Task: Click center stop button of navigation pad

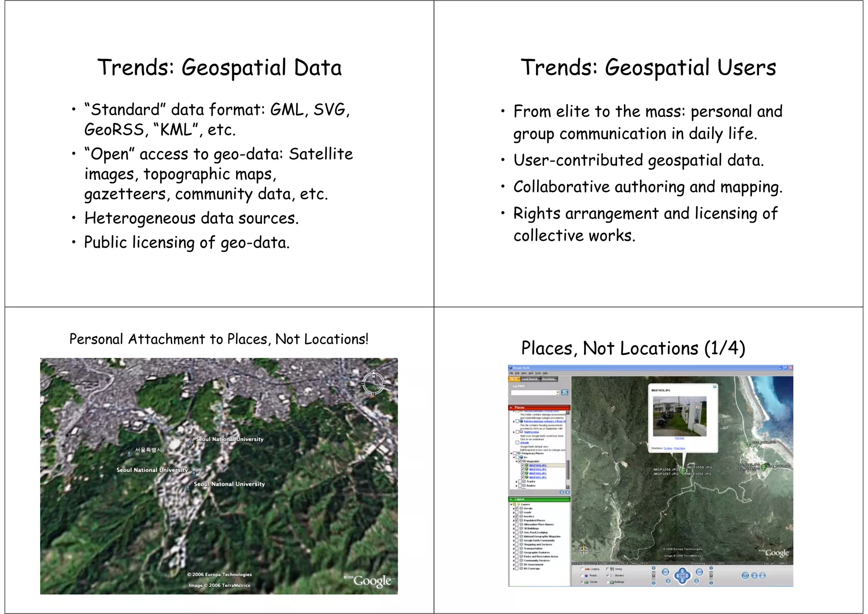Action: point(682,576)
